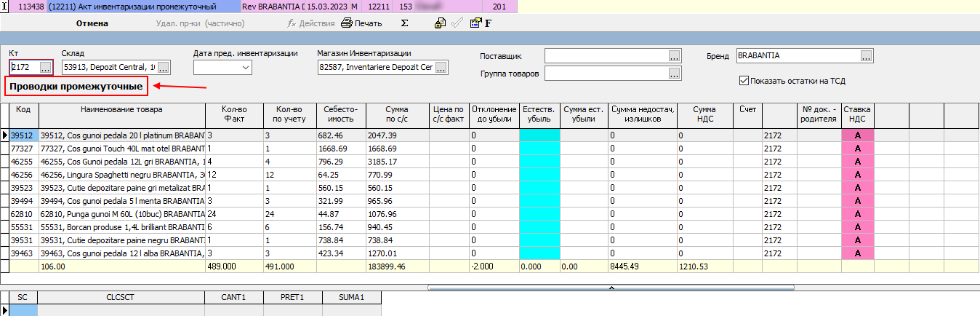This screenshot has width=980, height=316.
Task: Click the Печать label
Action: click(369, 23)
